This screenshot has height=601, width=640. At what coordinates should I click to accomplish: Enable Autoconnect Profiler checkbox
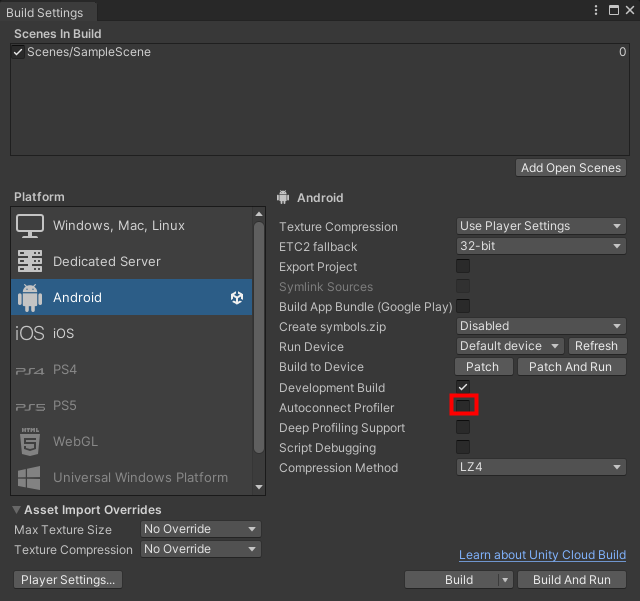(463, 406)
